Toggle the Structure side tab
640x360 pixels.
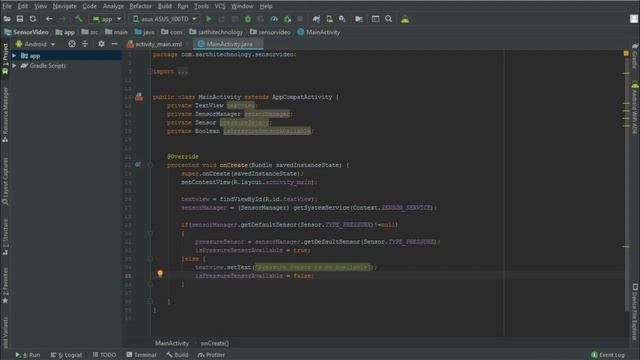(x=5, y=237)
